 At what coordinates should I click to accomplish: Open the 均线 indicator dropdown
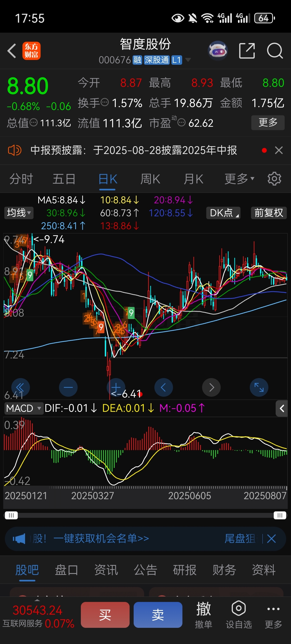click(x=19, y=213)
